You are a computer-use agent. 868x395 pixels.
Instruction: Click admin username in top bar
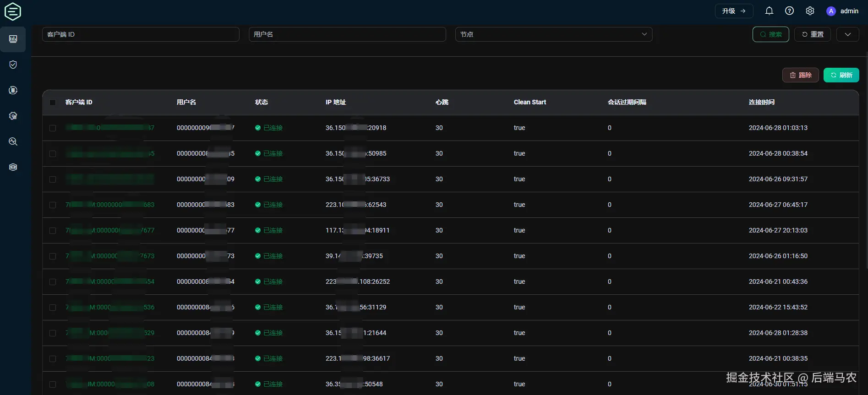(849, 11)
